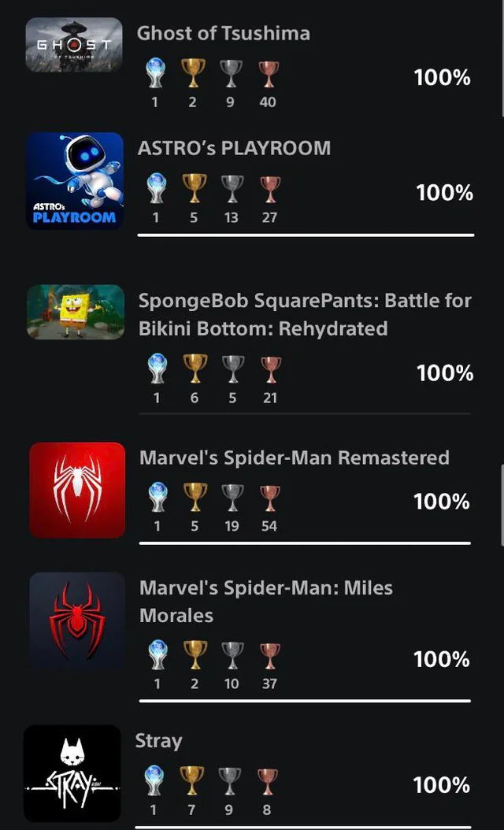Select the red spider logo thumbnail for Spider-Man Remastered
The height and width of the screenshot is (830, 504).
[x=75, y=490]
